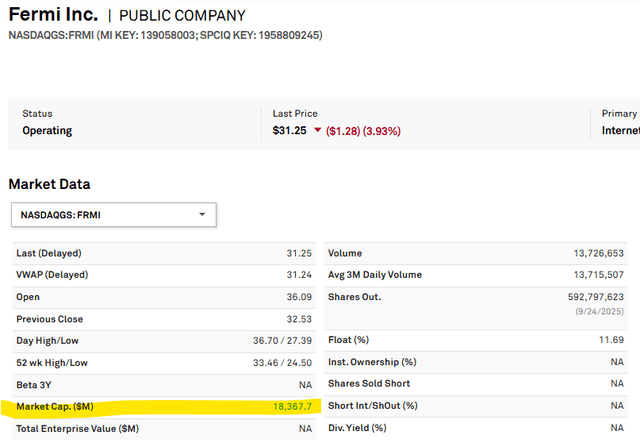Select the highlighted Market Cap. ($M) label
640x443 pixels.
55,407
